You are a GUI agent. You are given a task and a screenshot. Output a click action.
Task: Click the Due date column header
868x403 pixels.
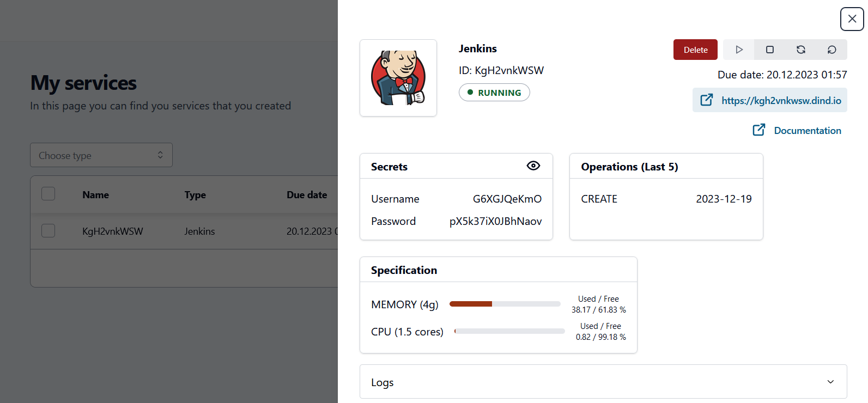coord(307,195)
